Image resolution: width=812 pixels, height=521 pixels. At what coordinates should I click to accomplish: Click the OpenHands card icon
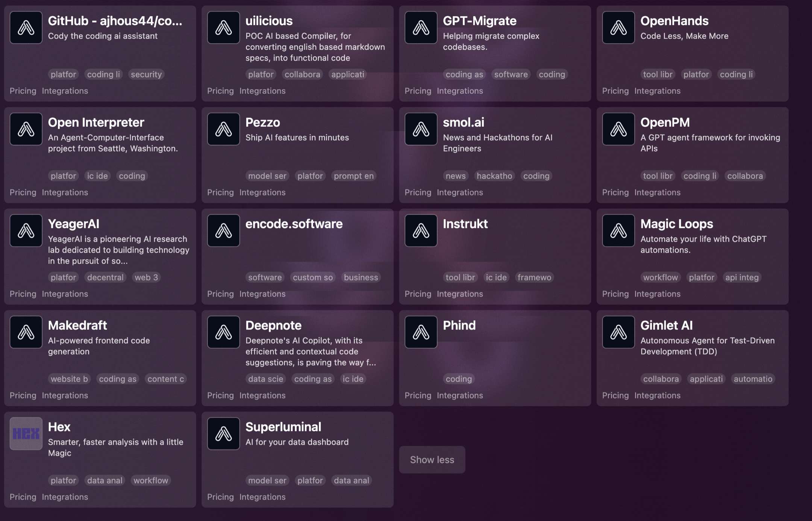618,27
